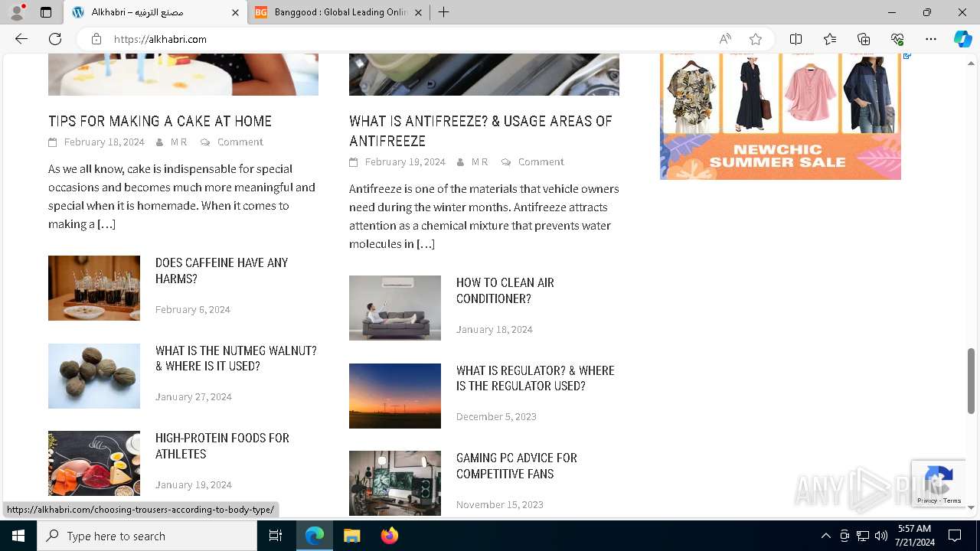Open the gaming PC article thumbnail
980x551 pixels.
(x=395, y=483)
